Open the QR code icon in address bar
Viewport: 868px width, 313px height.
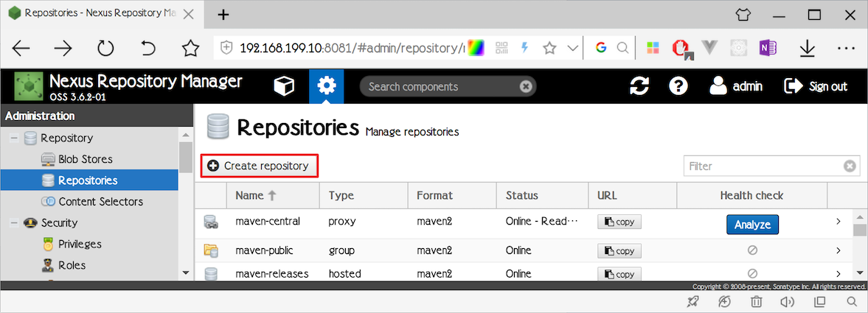coord(502,48)
